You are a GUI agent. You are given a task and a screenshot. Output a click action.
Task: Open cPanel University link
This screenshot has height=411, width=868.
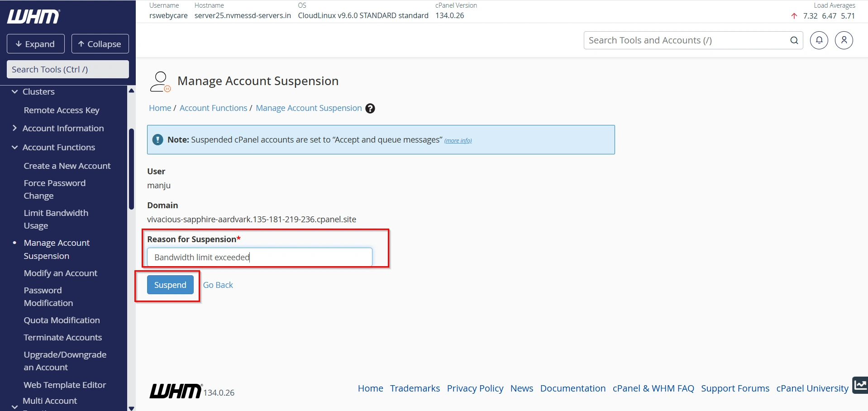pyautogui.click(x=812, y=388)
